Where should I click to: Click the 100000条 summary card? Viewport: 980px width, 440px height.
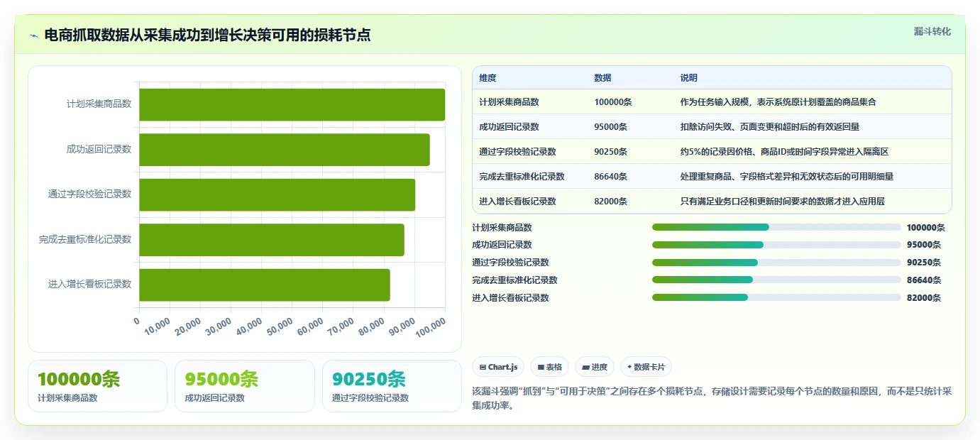click(97, 386)
